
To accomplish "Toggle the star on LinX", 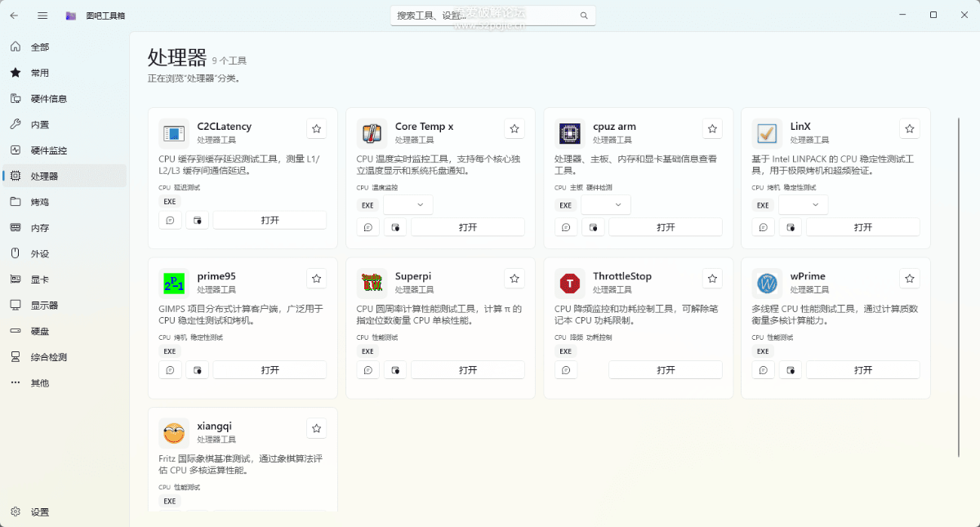I will [910, 129].
